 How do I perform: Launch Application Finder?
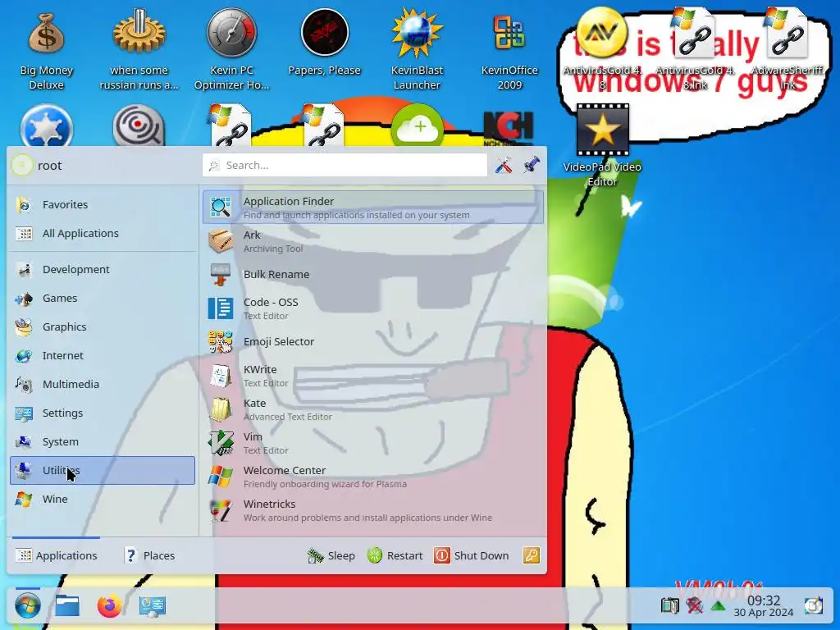pyautogui.click(x=373, y=208)
